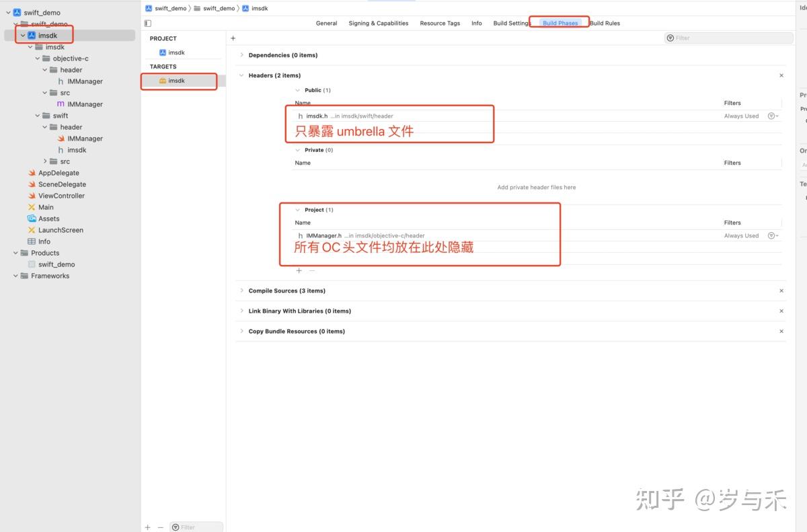Select the Assets catalog in the navigator
Image resolution: width=807 pixels, height=532 pixels.
coord(49,218)
